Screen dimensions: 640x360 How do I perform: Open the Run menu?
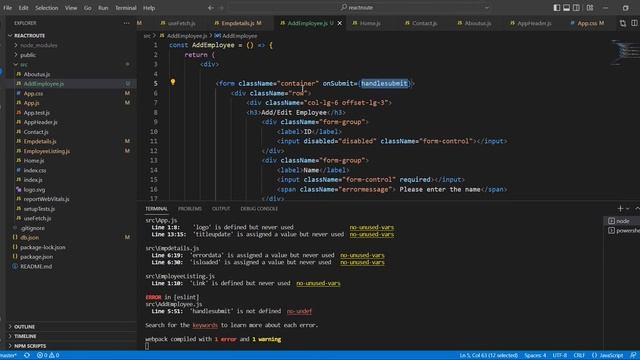[x=103, y=8]
